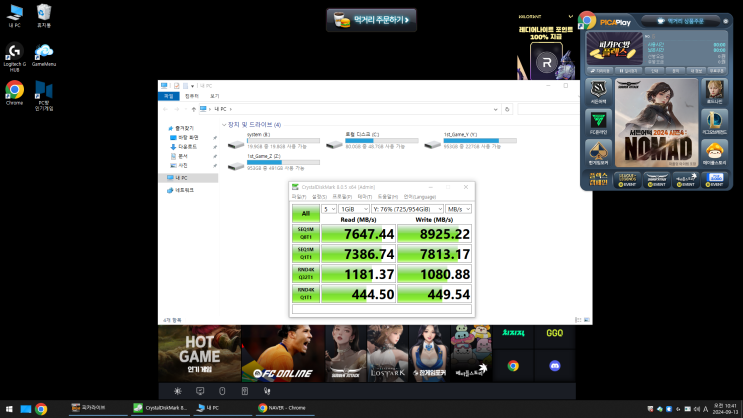Switch to CrystalDiskMark taskbar button
The image size is (743, 418).
(x=161, y=408)
